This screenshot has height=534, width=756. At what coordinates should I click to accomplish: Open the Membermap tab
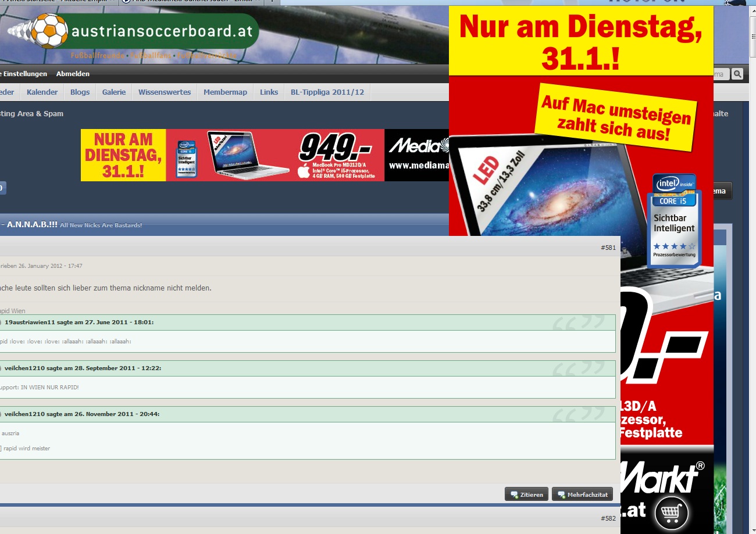tap(225, 92)
